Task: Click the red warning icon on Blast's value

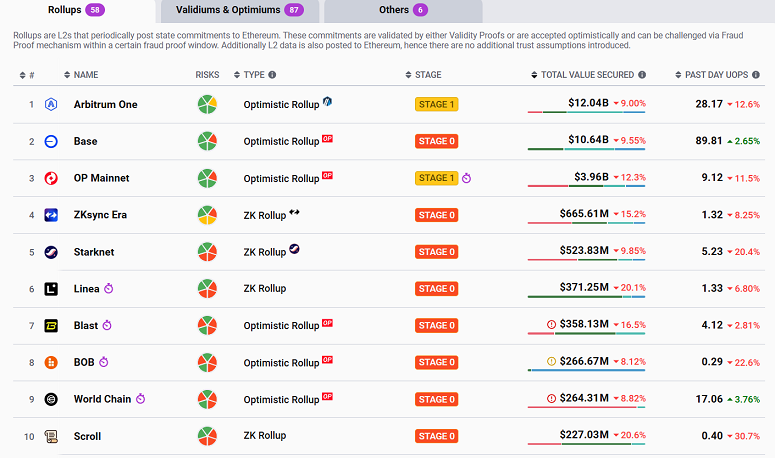Action: tap(551, 324)
